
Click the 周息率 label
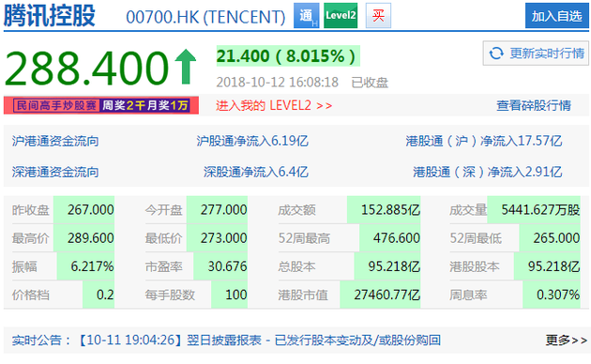click(468, 295)
